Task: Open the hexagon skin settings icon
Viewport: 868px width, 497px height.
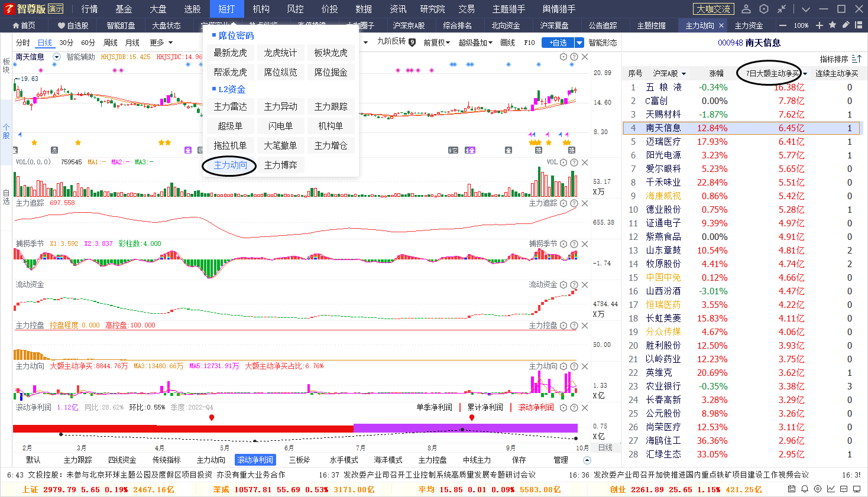Action: [x=764, y=9]
